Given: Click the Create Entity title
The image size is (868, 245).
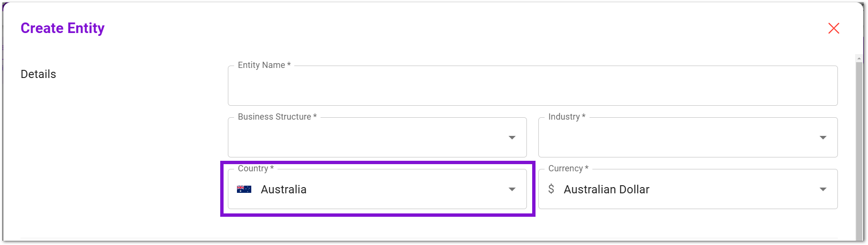Looking at the screenshot, I should (63, 28).
